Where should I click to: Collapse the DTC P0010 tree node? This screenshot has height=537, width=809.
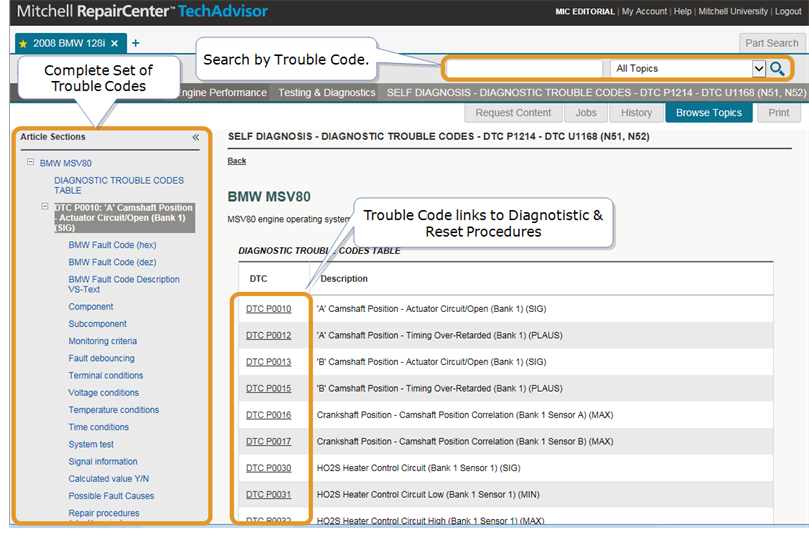pos(45,206)
